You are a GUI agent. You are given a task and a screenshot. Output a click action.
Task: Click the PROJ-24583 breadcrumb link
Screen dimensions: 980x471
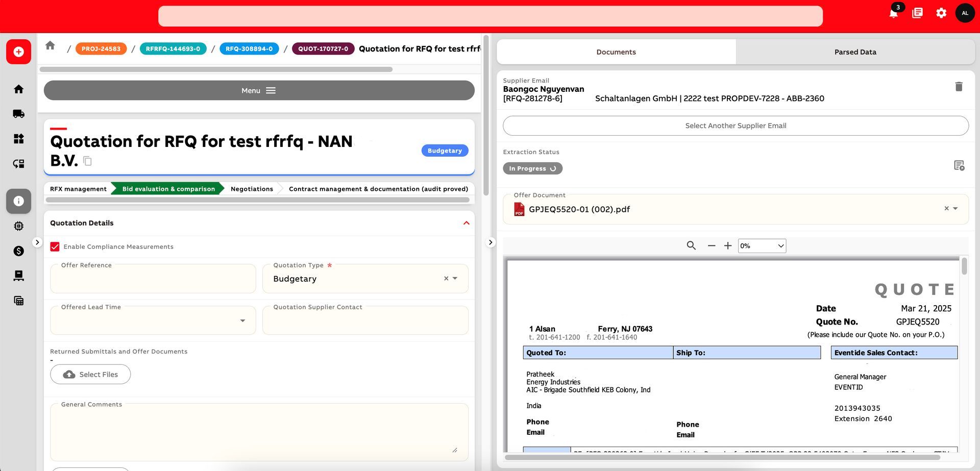click(101, 49)
